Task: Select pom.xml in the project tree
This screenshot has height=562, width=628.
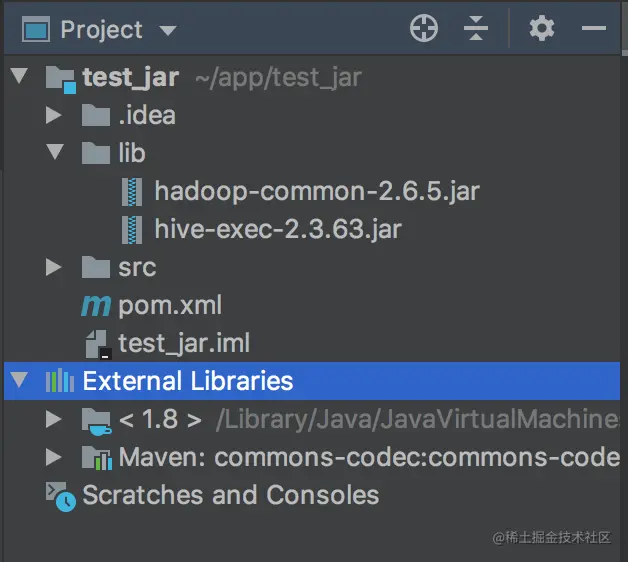Action: 170,305
